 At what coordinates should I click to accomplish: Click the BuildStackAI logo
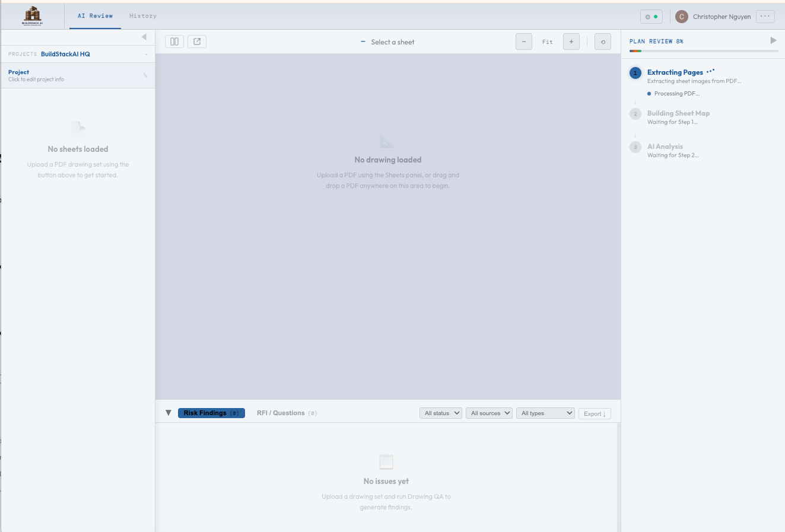pyautogui.click(x=33, y=16)
